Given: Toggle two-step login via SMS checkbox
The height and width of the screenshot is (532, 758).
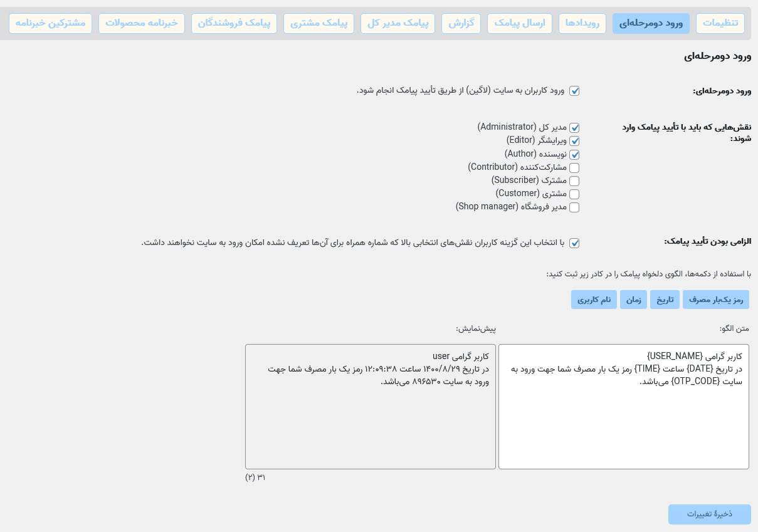Looking at the screenshot, I should (x=574, y=91).
